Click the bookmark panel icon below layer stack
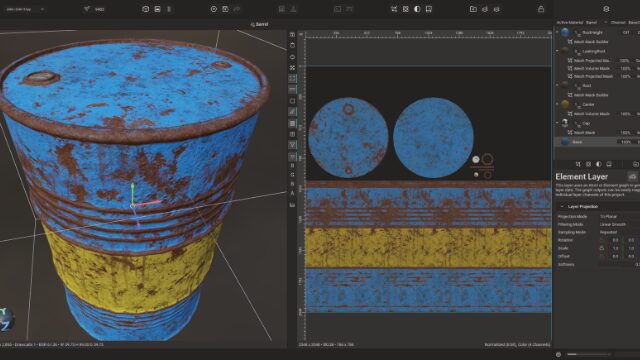The height and width of the screenshot is (360, 640). [x=609, y=164]
